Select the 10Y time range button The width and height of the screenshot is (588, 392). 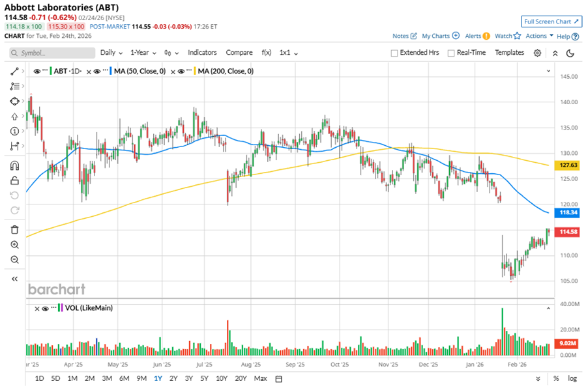pyautogui.click(x=222, y=378)
